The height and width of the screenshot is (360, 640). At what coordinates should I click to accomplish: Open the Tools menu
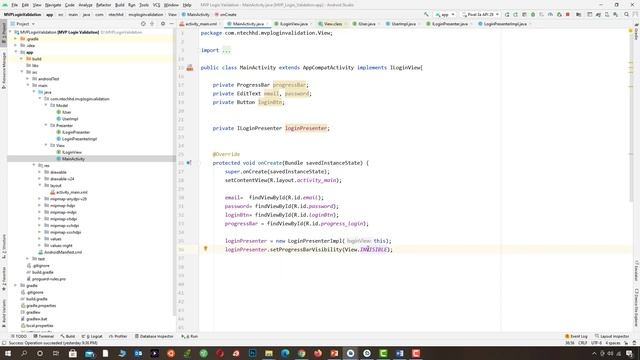click(x=144, y=5)
